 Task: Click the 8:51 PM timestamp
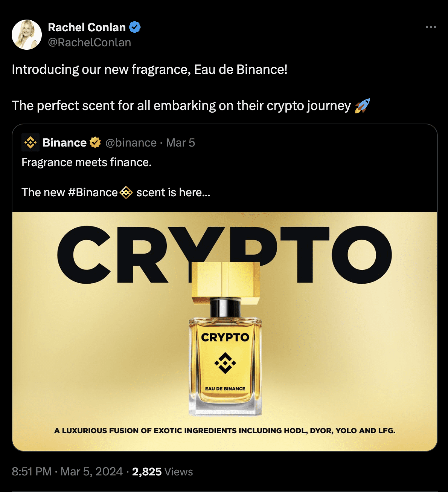32,472
